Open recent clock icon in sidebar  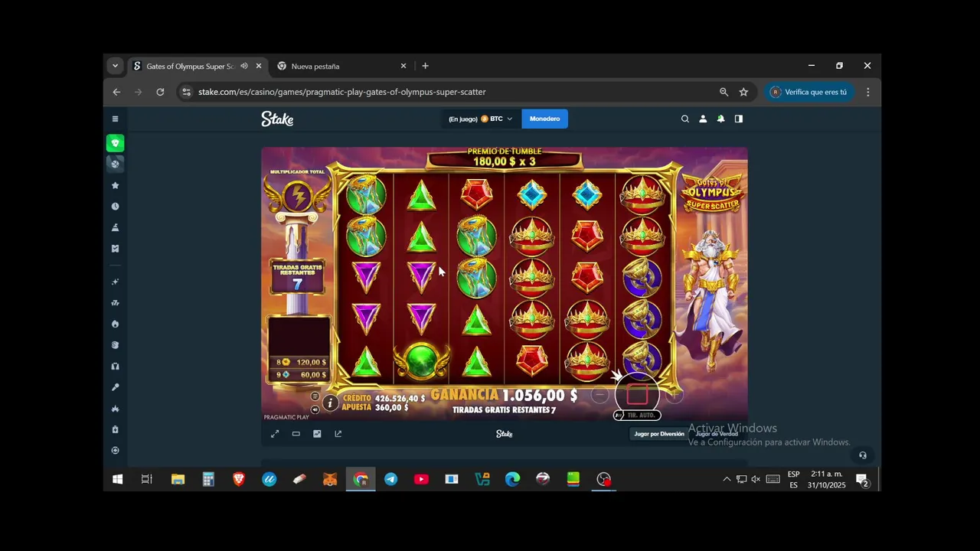coord(115,207)
